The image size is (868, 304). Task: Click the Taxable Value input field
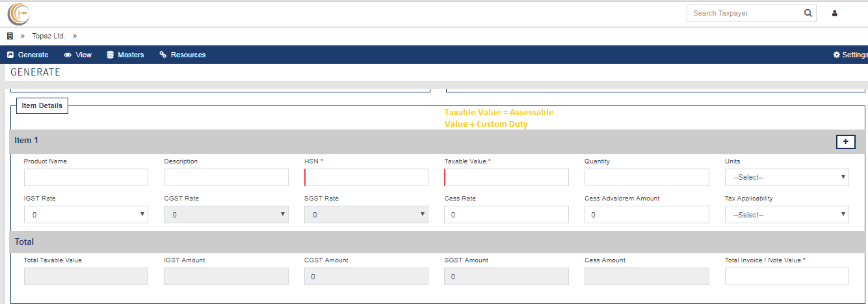pyautogui.click(x=506, y=177)
